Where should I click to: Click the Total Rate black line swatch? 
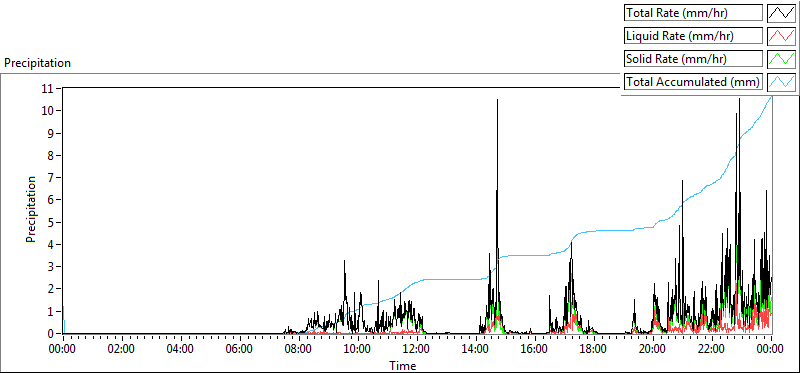click(782, 13)
